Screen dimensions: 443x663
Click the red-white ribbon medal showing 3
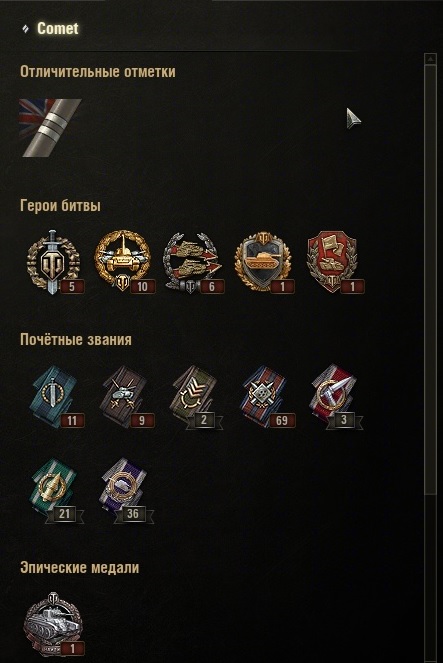click(x=336, y=397)
